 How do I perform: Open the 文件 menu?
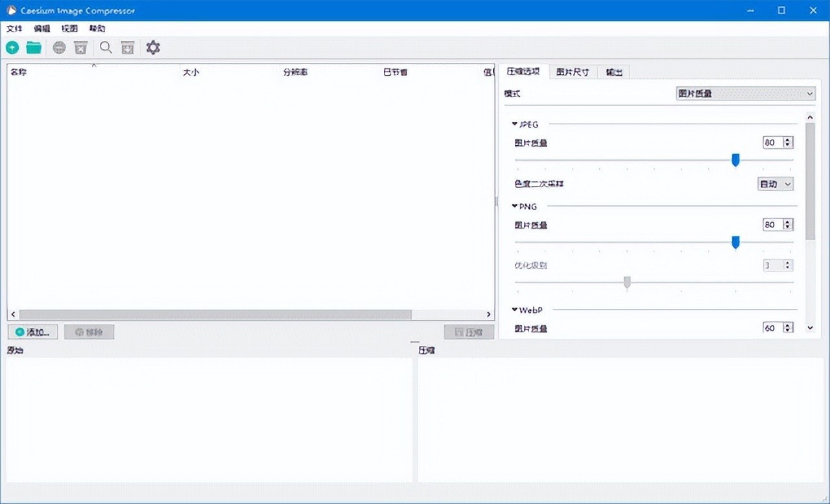pos(14,29)
